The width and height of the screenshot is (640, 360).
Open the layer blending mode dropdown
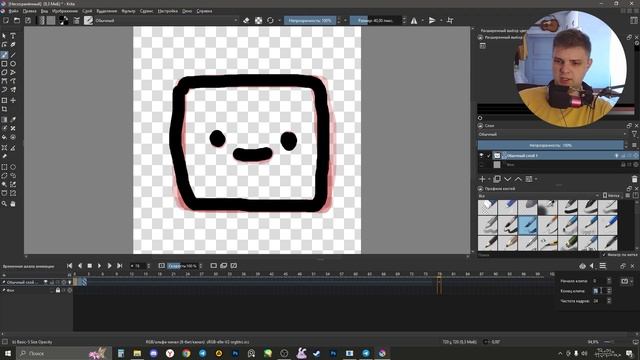553,134
